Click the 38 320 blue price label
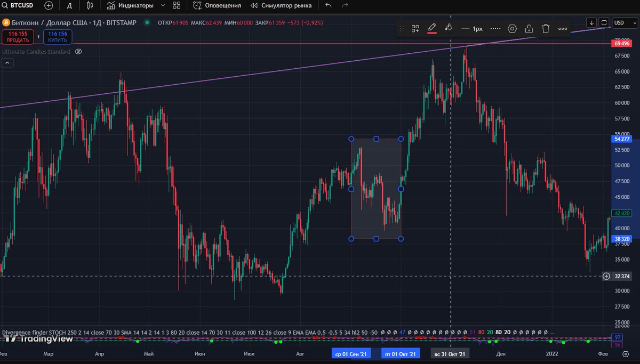The image size is (640, 364). [623, 239]
